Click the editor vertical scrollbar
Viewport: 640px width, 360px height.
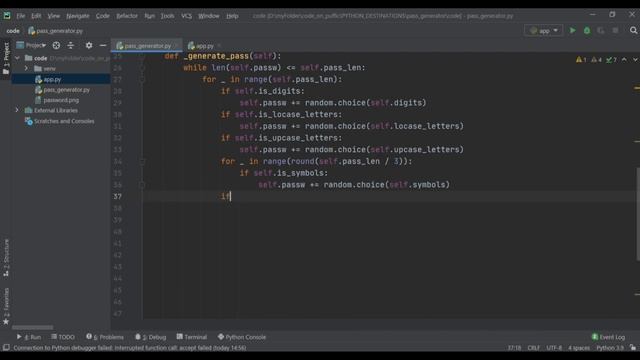638,214
